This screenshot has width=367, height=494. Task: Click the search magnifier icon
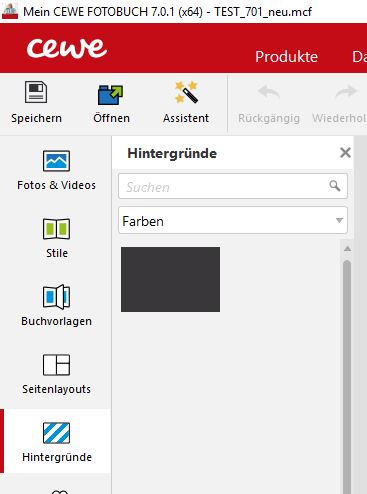click(x=335, y=186)
